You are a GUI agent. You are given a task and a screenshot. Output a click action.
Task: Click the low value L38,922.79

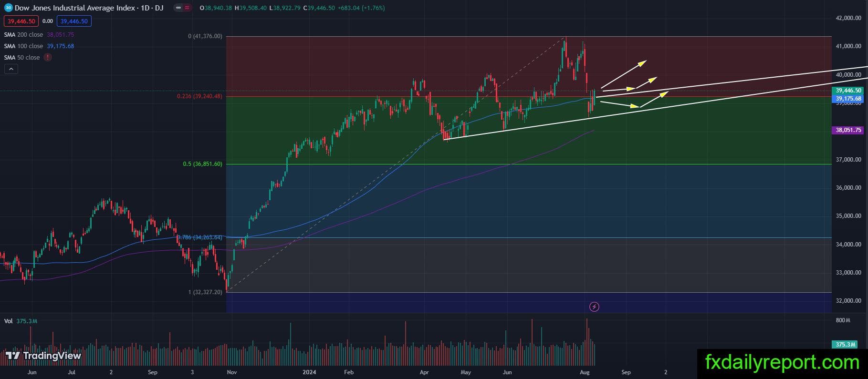click(285, 8)
